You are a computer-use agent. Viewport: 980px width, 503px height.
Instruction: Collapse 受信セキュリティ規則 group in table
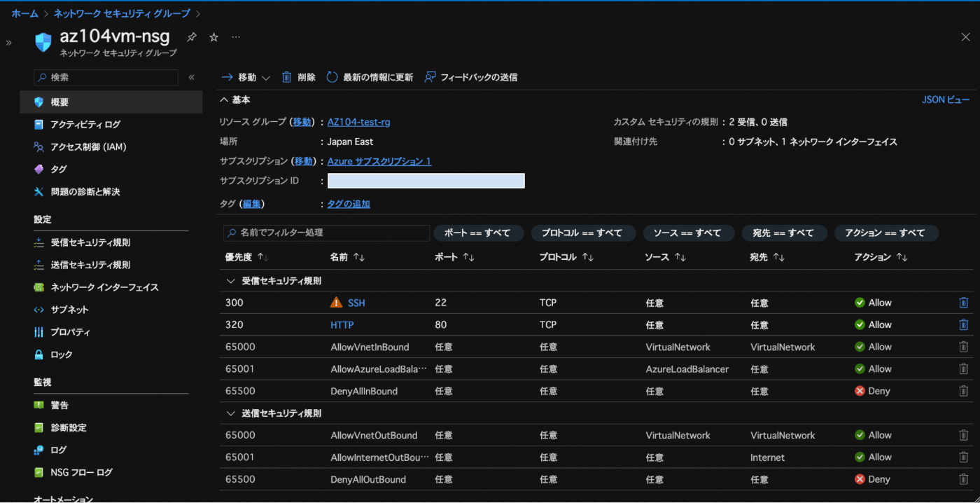pos(231,281)
